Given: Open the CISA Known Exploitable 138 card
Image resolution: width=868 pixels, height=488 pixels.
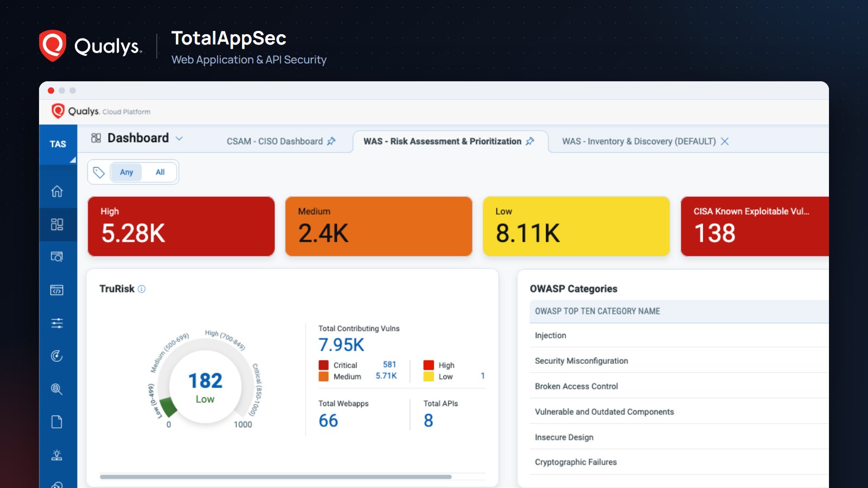Looking at the screenshot, I should [755, 226].
